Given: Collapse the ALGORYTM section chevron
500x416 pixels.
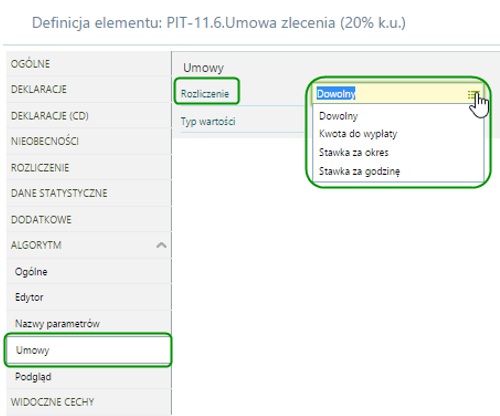Looking at the screenshot, I should (x=161, y=245).
